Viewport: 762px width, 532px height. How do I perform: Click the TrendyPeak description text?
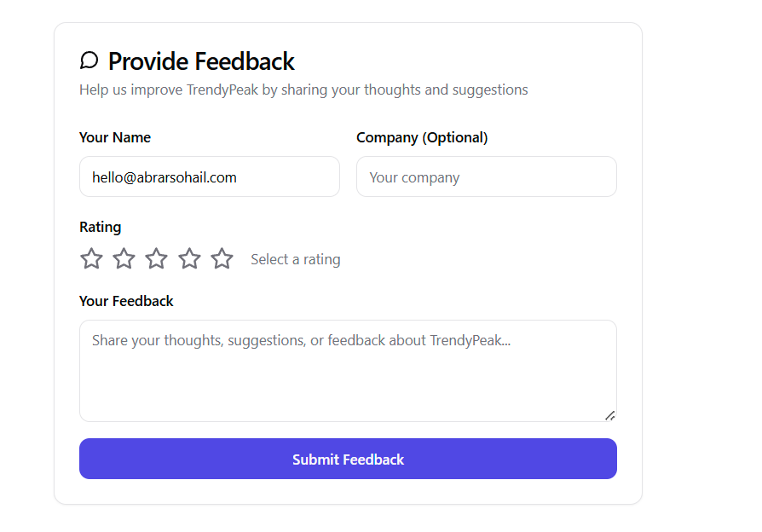tap(303, 90)
